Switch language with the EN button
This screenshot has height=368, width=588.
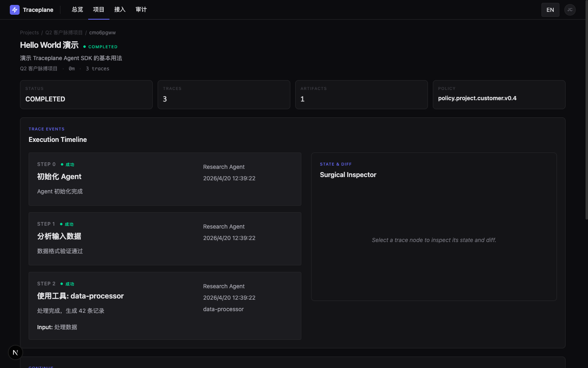(550, 10)
